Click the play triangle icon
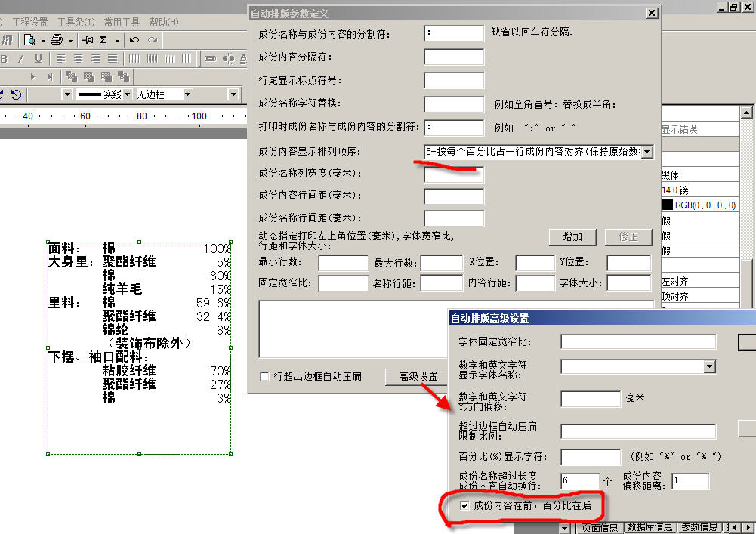This screenshot has width=756, height=534. click(x=32, y=77)
